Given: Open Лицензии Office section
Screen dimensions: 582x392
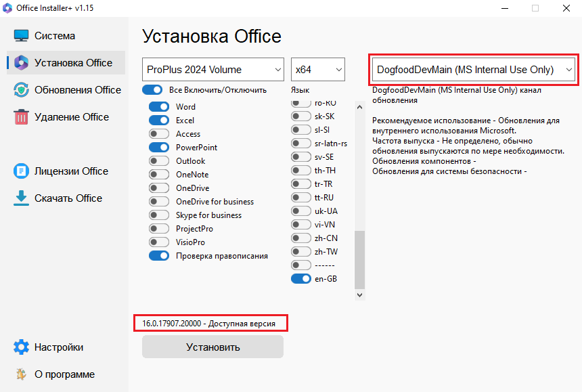Looking at the screenshot, I should coord(66,171).
